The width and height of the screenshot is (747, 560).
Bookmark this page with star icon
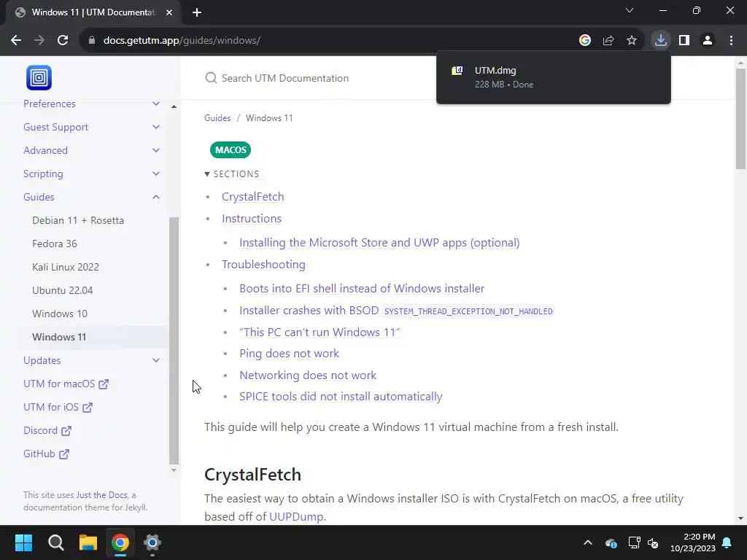[x=632, y=41]
